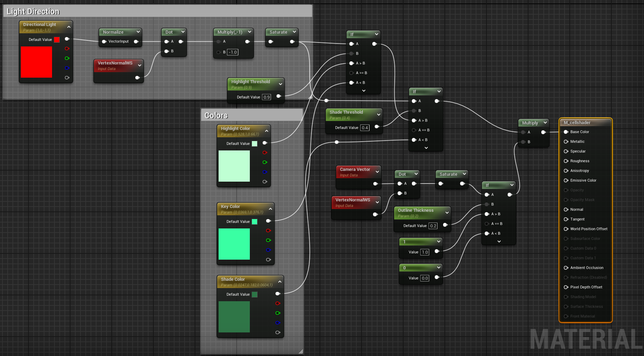
Task: Click the Emissive Color input pin
Action: click(x=566, y=180)
